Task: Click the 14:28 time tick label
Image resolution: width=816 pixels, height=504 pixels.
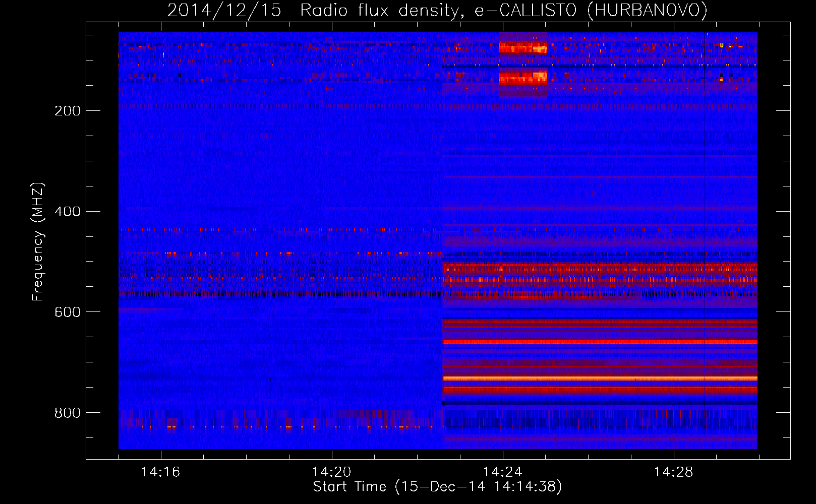Action: [673, 472]
